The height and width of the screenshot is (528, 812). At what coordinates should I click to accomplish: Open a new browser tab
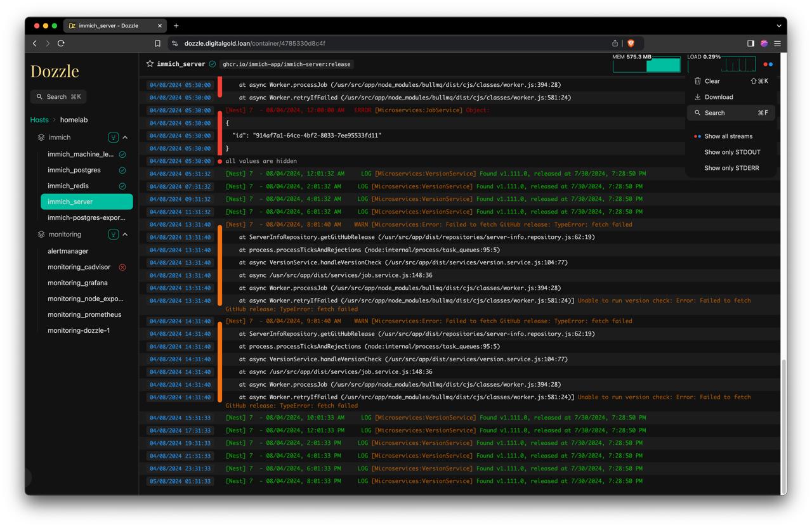(176, 26)
